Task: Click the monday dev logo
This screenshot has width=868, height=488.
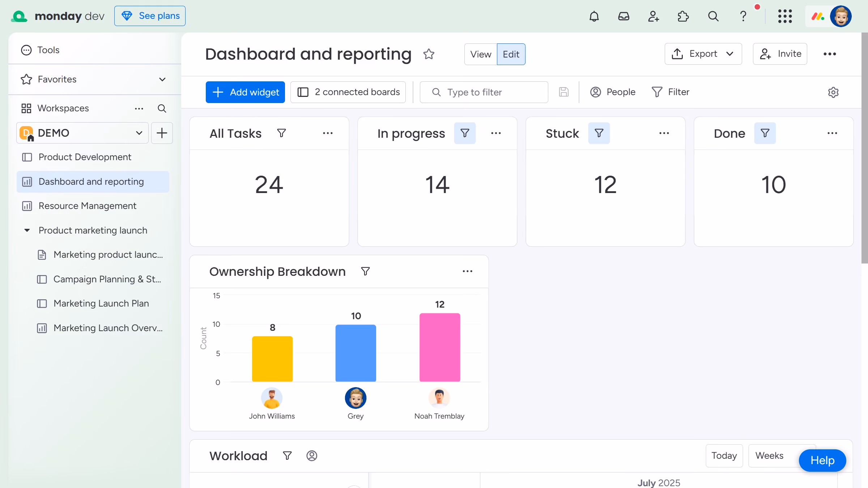Action: tap(58, 16)
